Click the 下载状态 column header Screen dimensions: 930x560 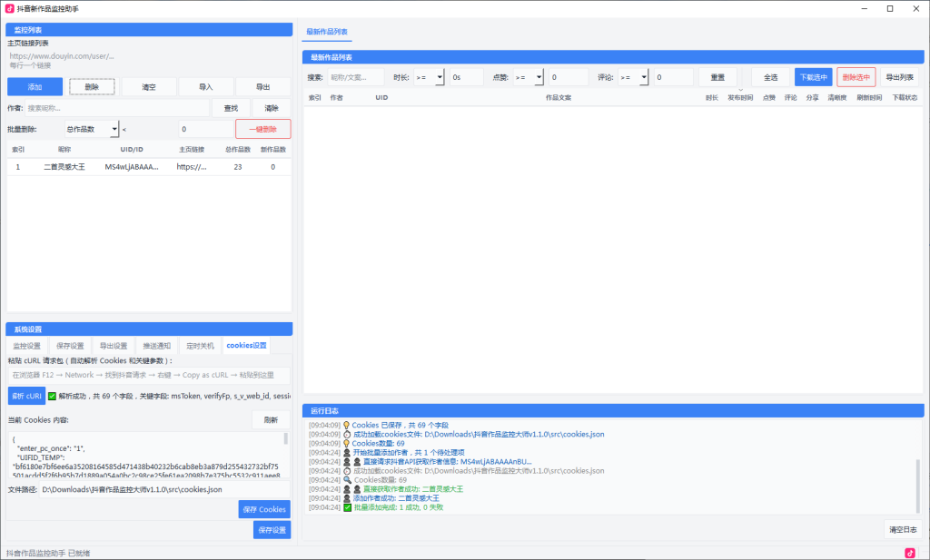905,98
